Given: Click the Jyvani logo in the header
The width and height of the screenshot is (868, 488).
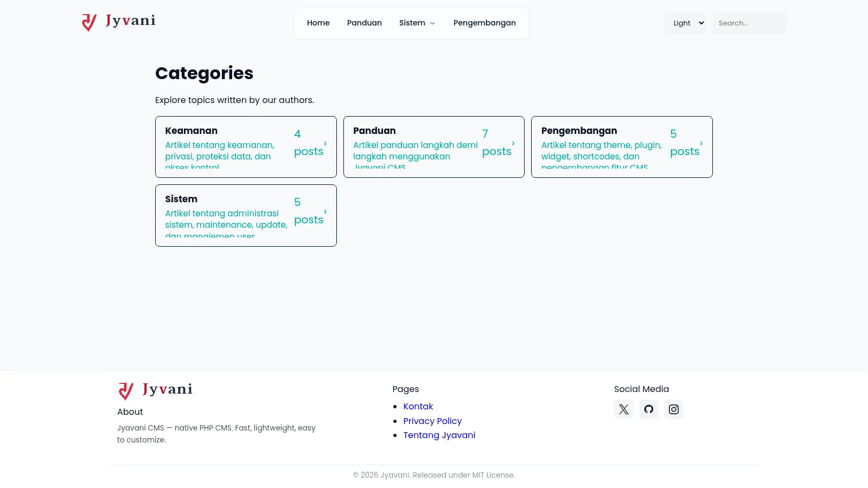Looking at the screenshot, I should tap(118, 22).
